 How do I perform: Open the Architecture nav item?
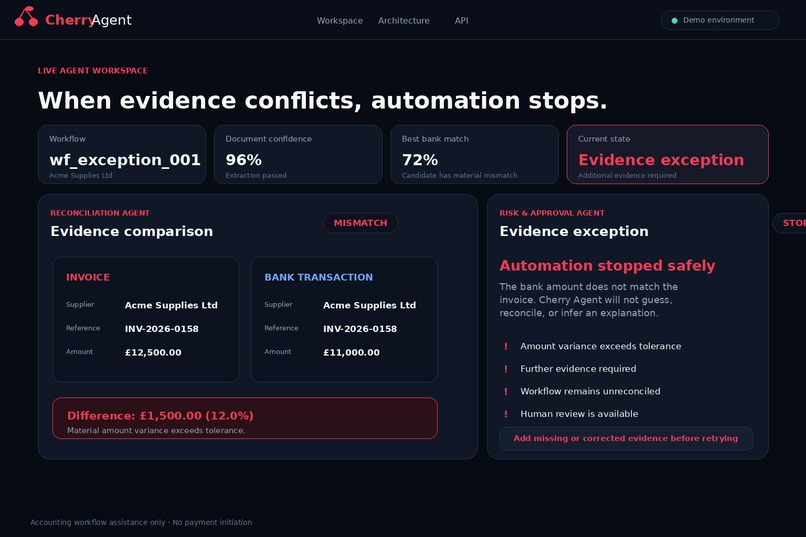pos(404,21)
